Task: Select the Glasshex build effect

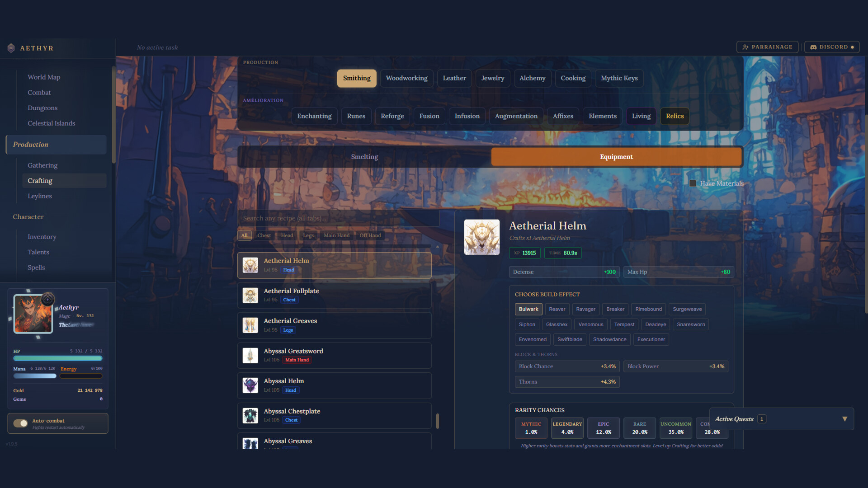Action: tap(557, 324)
